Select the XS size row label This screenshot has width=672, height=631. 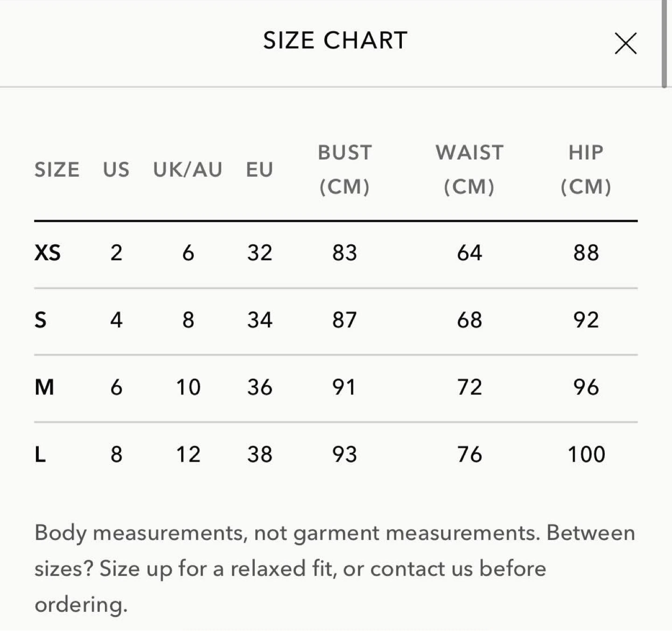48,253
